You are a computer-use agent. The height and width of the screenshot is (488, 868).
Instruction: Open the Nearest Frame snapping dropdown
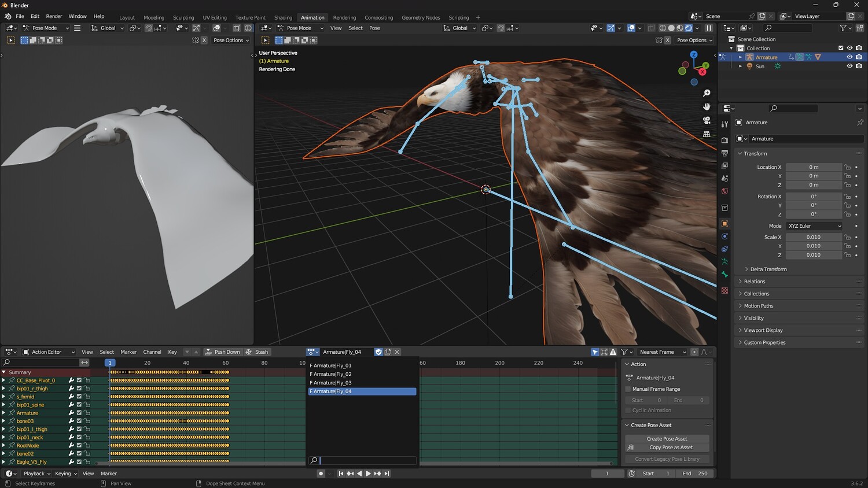tap(662, 352)
